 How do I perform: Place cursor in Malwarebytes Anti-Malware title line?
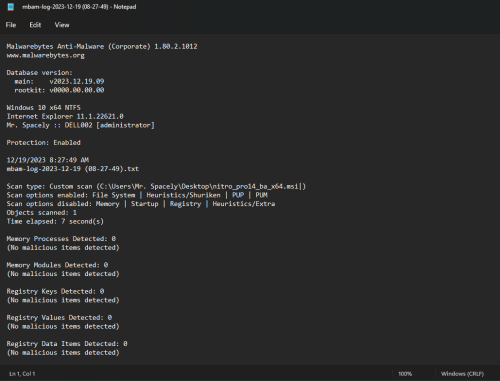click(102, 46)
